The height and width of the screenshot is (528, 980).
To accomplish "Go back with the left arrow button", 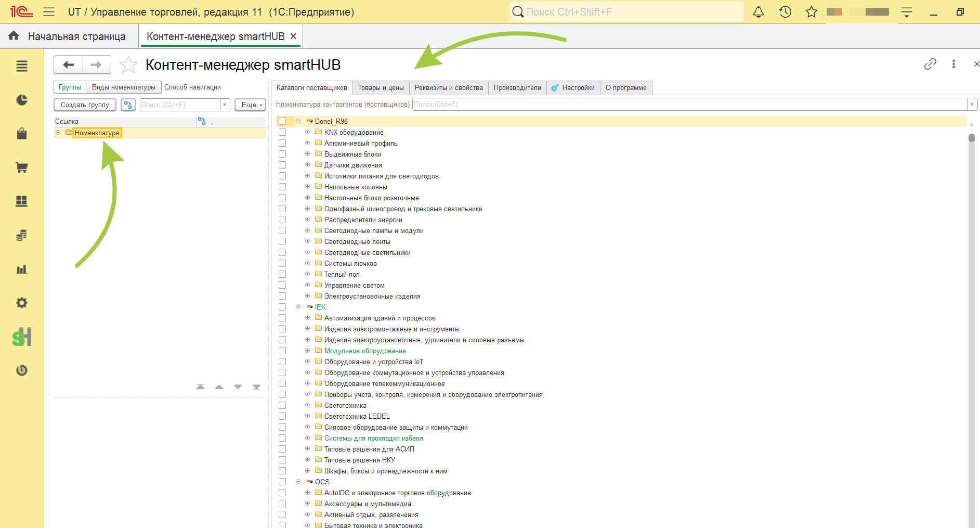I will [68, 65].
